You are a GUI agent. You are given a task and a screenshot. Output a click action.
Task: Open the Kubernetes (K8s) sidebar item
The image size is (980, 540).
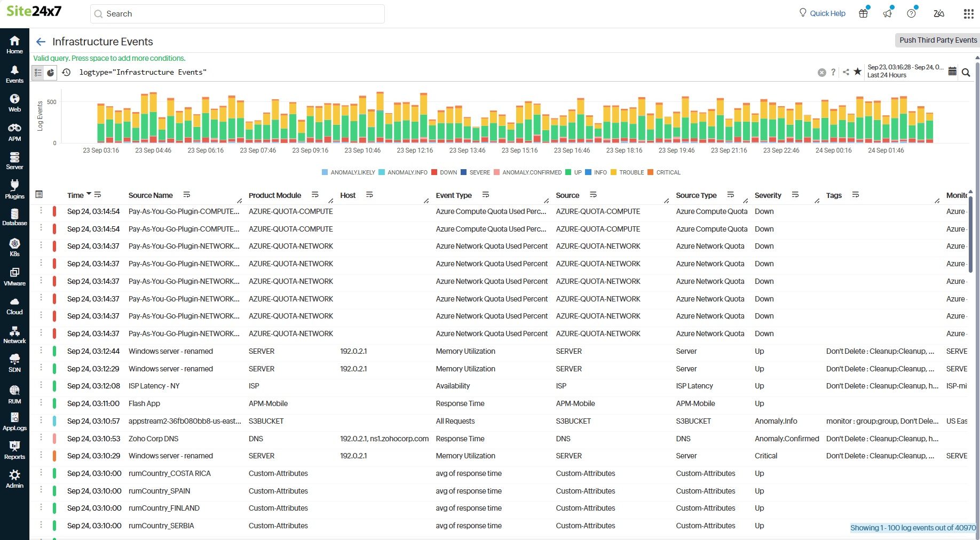[14, 247]
